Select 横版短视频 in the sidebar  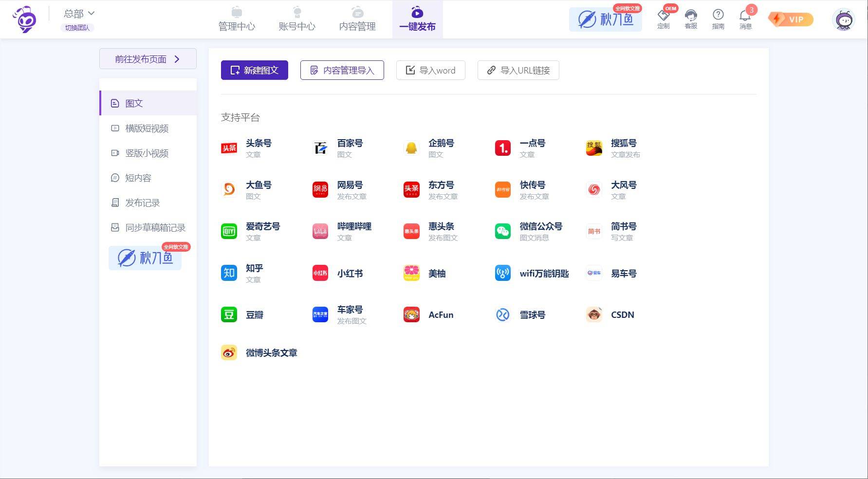[147, 129]
